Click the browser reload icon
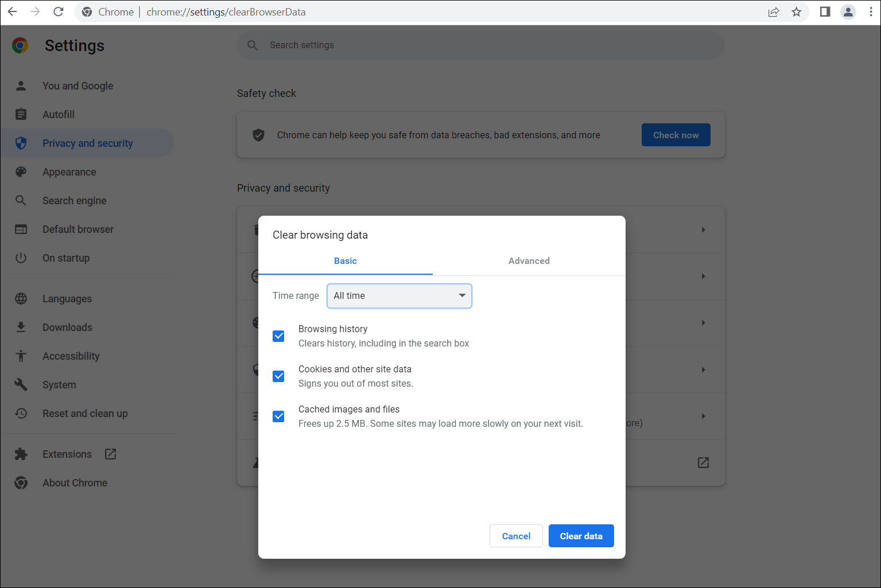 click(58, 11)
